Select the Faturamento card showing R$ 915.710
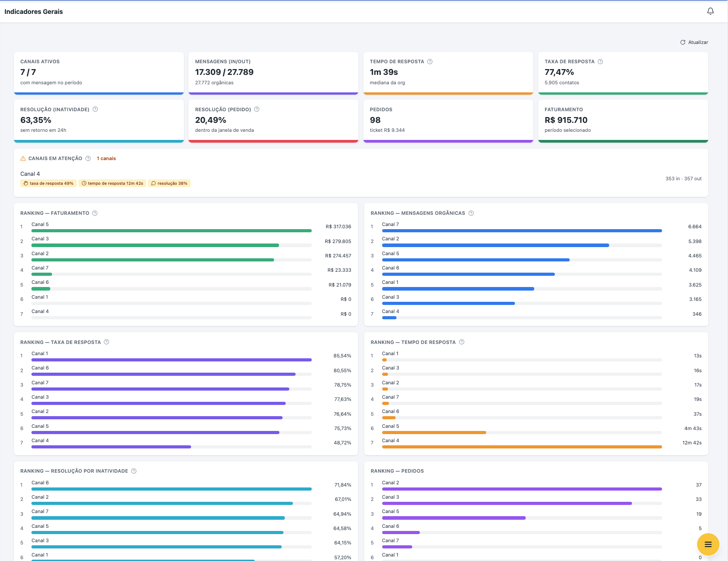The height and width of the screenshot is (561, 728). 623,121
